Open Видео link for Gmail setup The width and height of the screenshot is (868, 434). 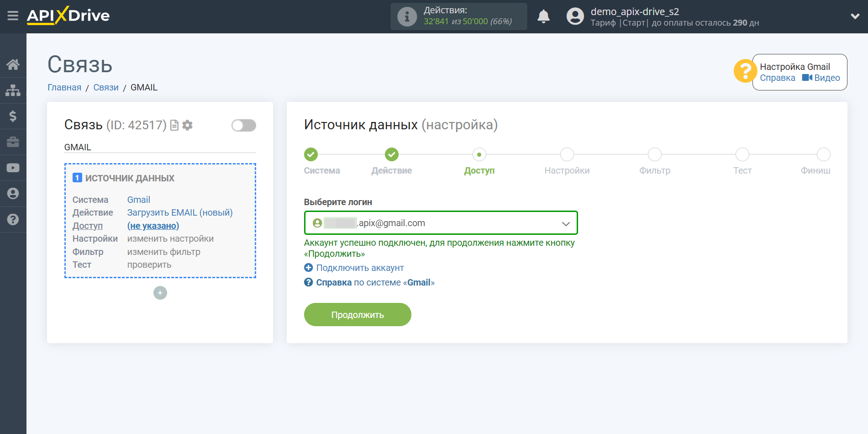[821, 78]
